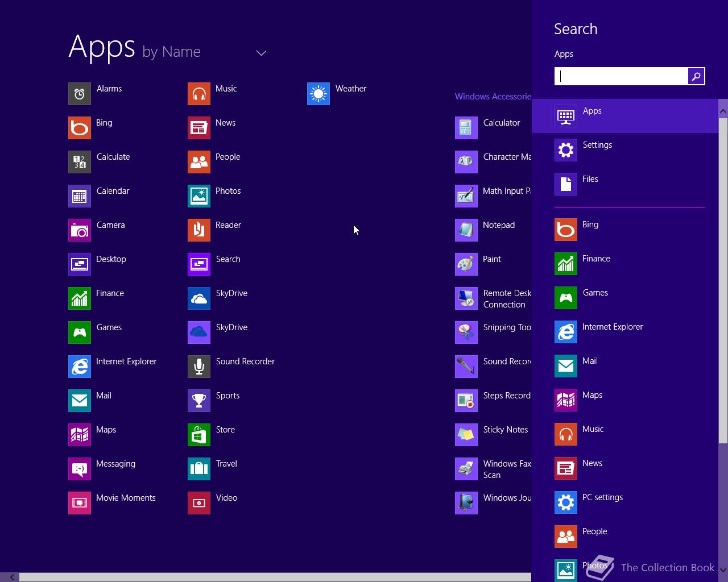Select the Files search scope
The width and height of the screenshot is (728, 582).
(625, 184)
